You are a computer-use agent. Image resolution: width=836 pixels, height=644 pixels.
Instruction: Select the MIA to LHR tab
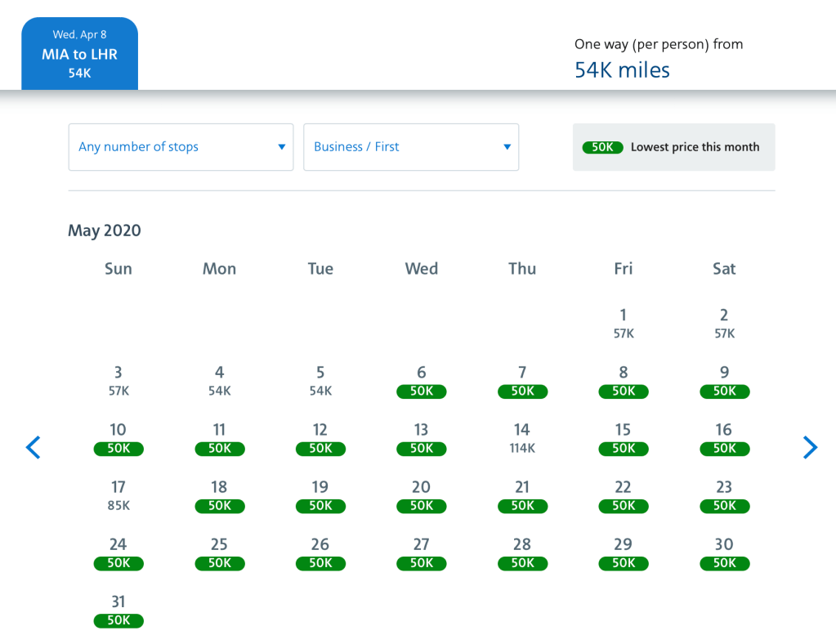coord(79,54)
